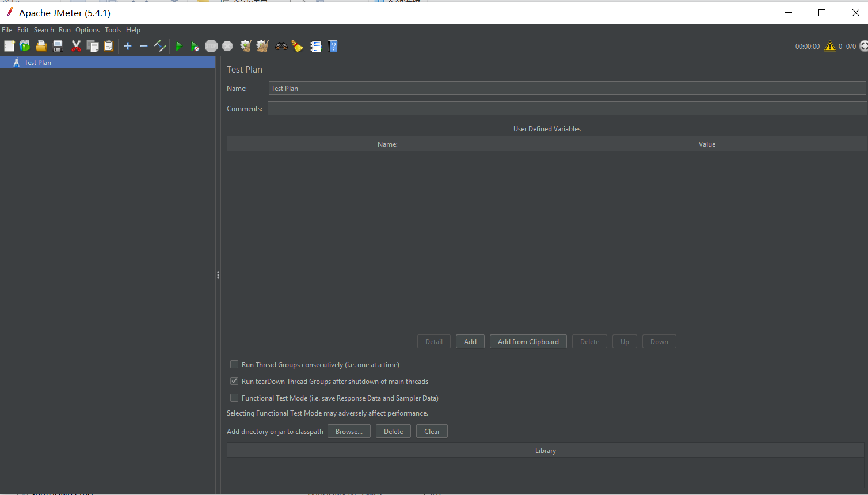Enable Run Thread Groups consecutively checkbox

[x=234, y=364]
